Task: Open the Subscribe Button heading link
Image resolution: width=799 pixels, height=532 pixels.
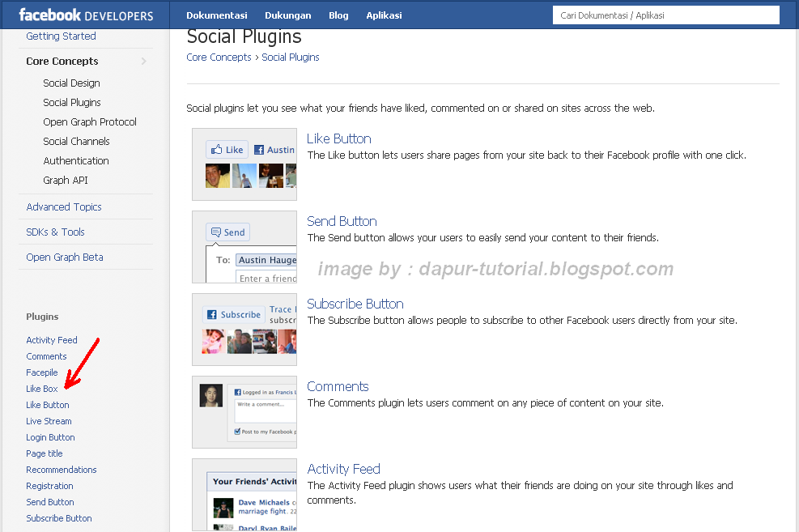Action: point(355,304)
